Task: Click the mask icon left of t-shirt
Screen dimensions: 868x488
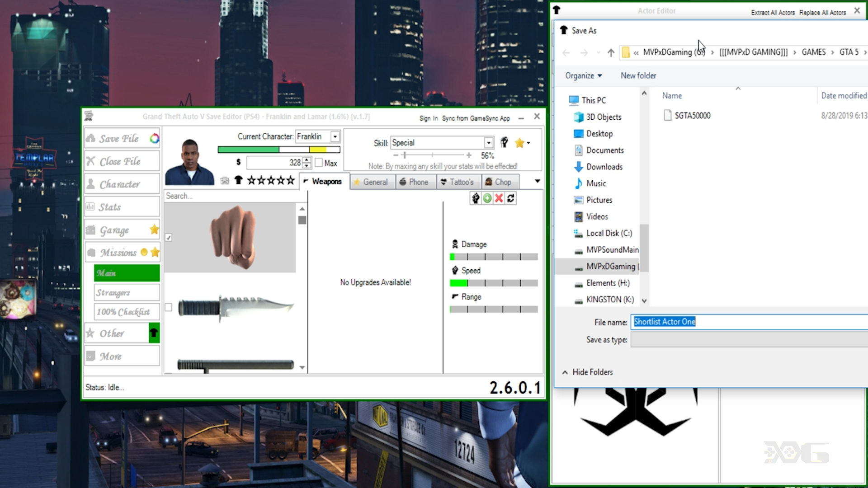Action: coord(225,181)
